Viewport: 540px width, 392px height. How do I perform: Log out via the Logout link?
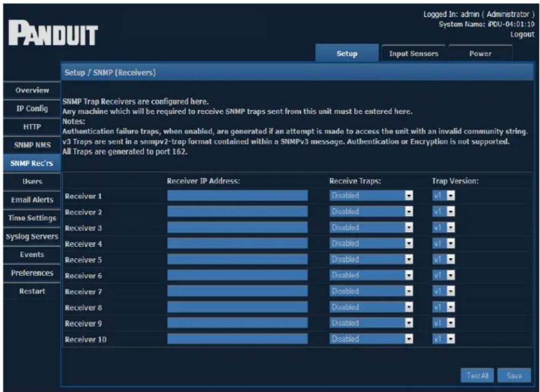coord(522,34)
